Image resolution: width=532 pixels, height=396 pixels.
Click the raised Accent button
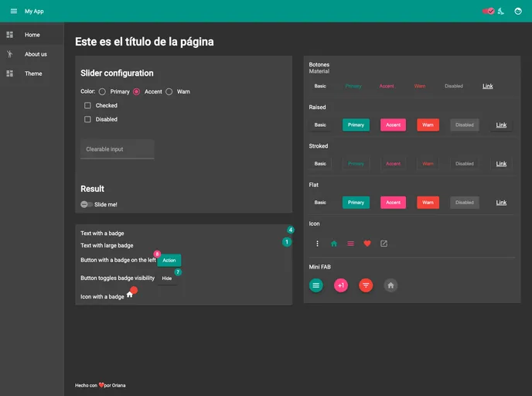tap(393, 125)
